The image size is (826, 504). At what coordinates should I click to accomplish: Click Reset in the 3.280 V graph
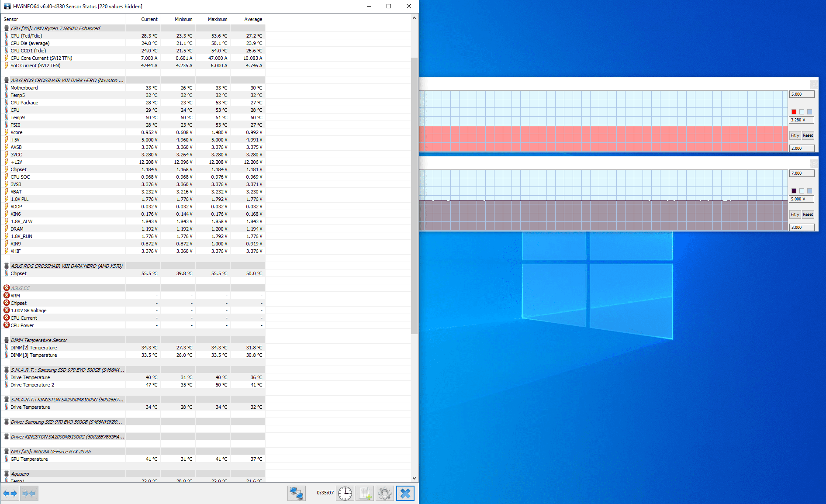(808, 135)
